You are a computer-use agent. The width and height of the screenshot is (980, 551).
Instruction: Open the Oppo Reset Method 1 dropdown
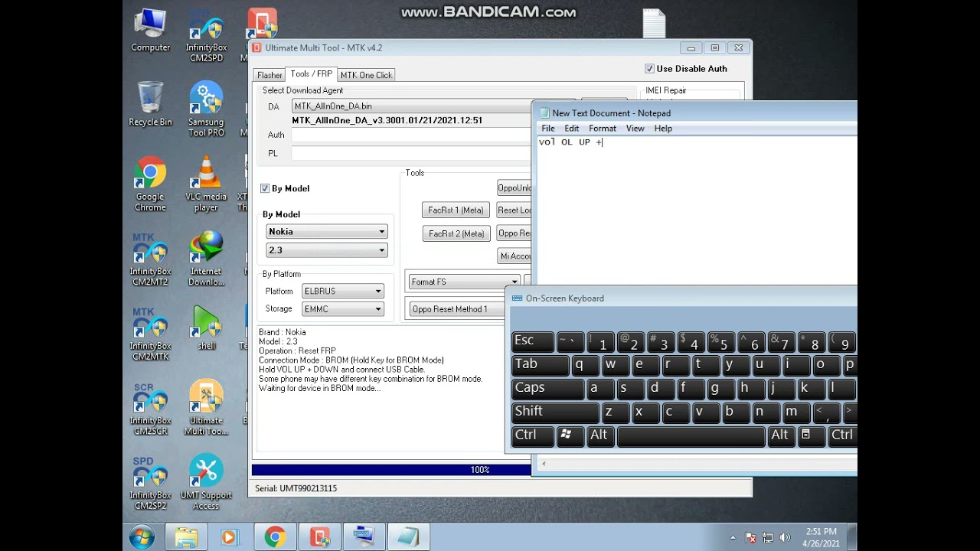pos(457,309)
